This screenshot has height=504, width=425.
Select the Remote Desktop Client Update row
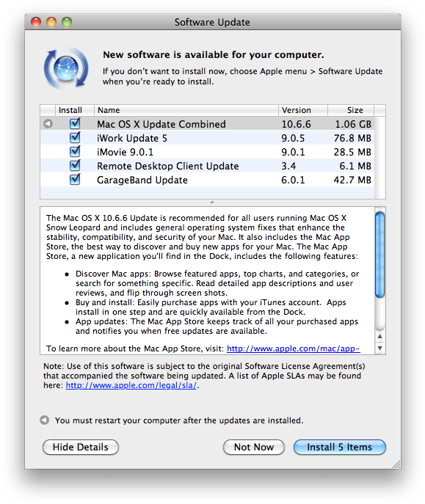point(207,166)
